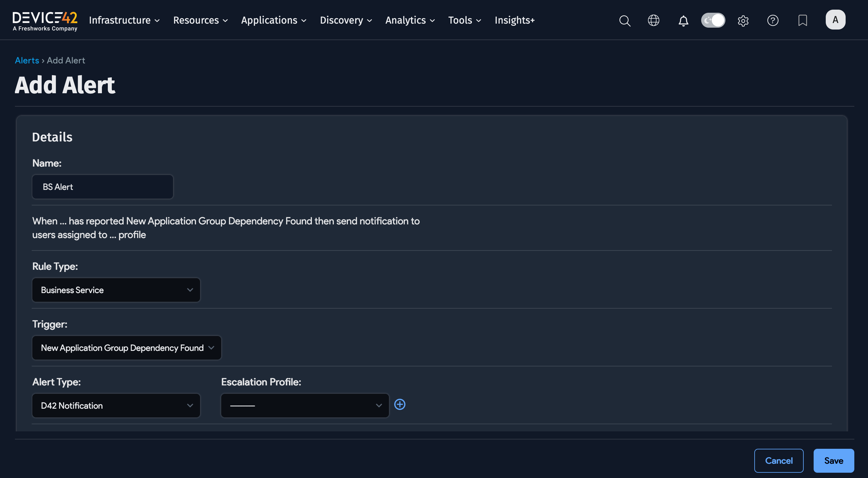Toggle dark mode switch
This screenshot has height=478, width=868.
click(x=713, y=21)
